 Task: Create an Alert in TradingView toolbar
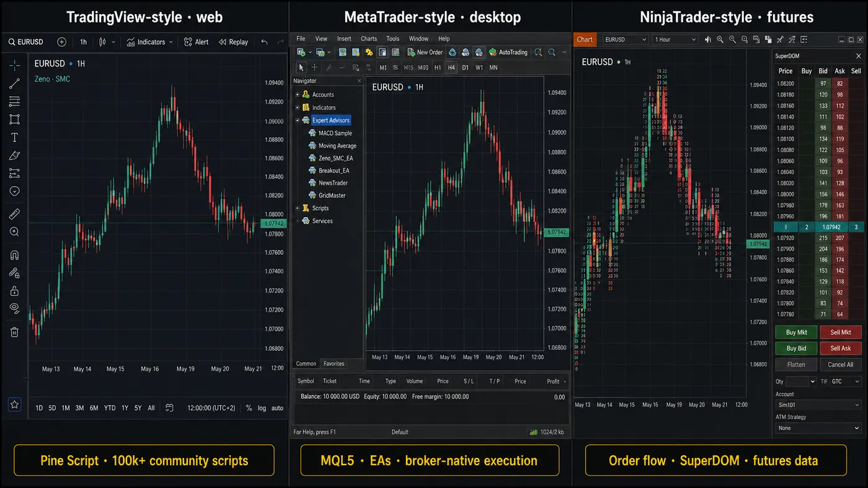[197, 42]
